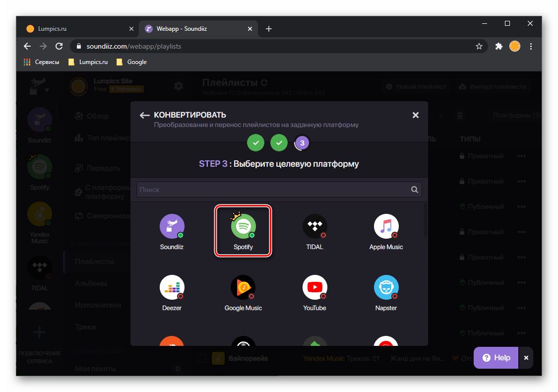The width and height of the screenshot is (558, 392).
Task: Return to completed step two indicator
Action: [x=279, y=143]
